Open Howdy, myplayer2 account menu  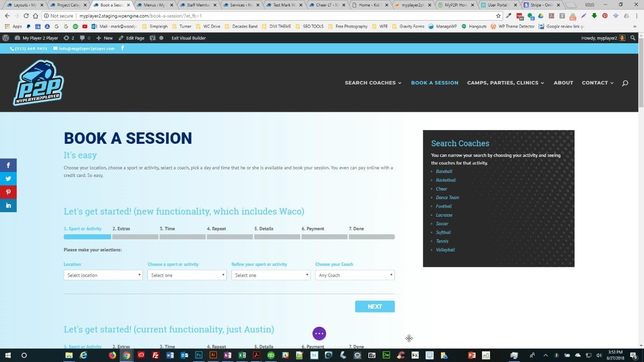(x=603, y=38)
